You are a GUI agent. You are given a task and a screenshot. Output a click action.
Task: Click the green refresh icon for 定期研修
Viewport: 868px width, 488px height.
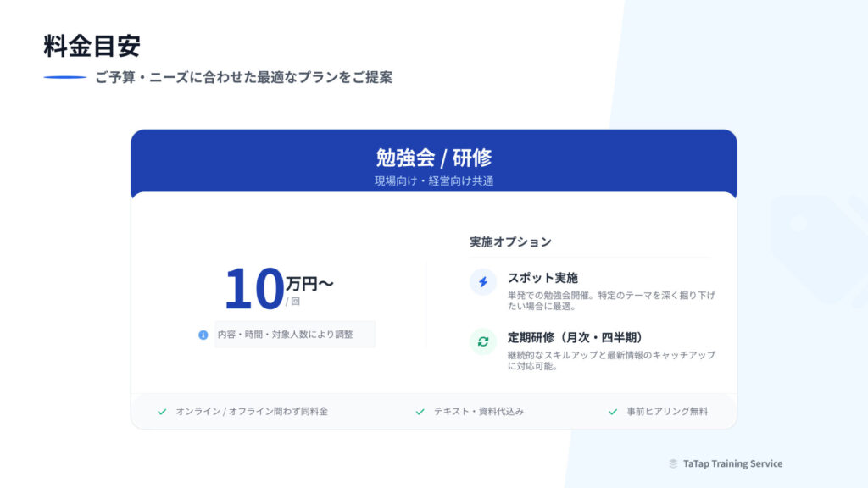click(483, 341)
